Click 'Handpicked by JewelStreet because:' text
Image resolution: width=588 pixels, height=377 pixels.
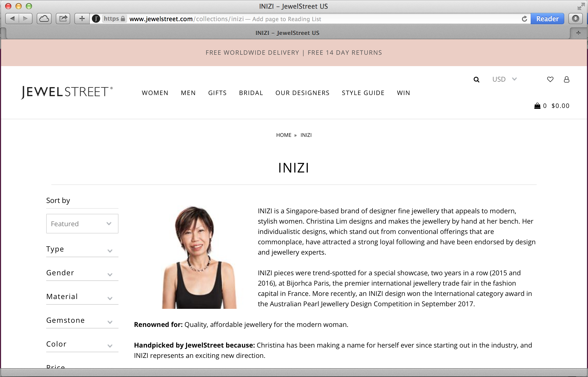pyautogui.click(x=194, y=345)
